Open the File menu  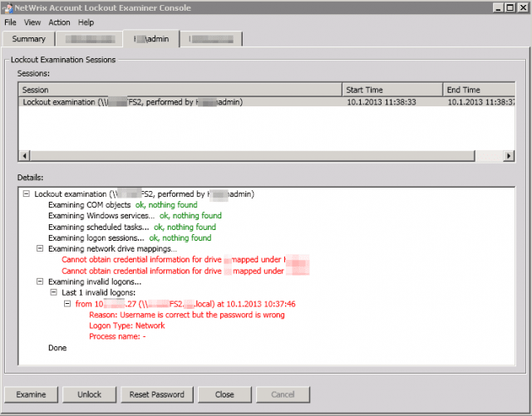10,22
